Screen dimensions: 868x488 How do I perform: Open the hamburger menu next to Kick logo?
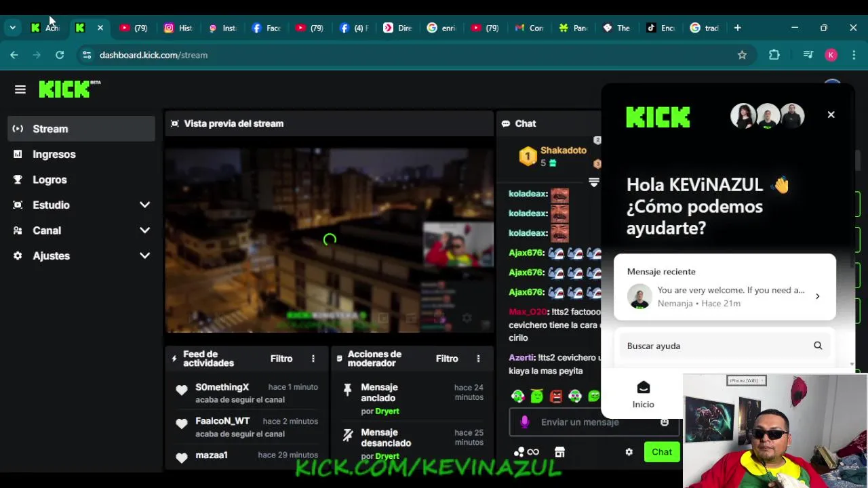(x=20, y=89)
